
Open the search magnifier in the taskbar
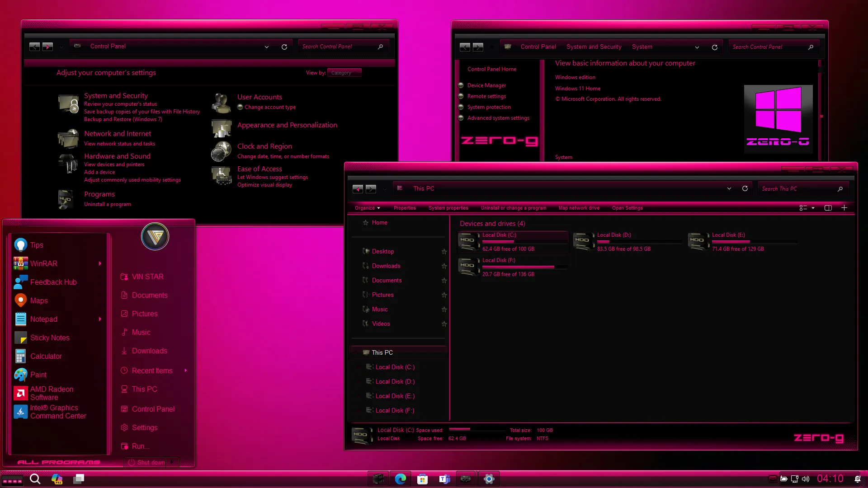coord(35,479)
